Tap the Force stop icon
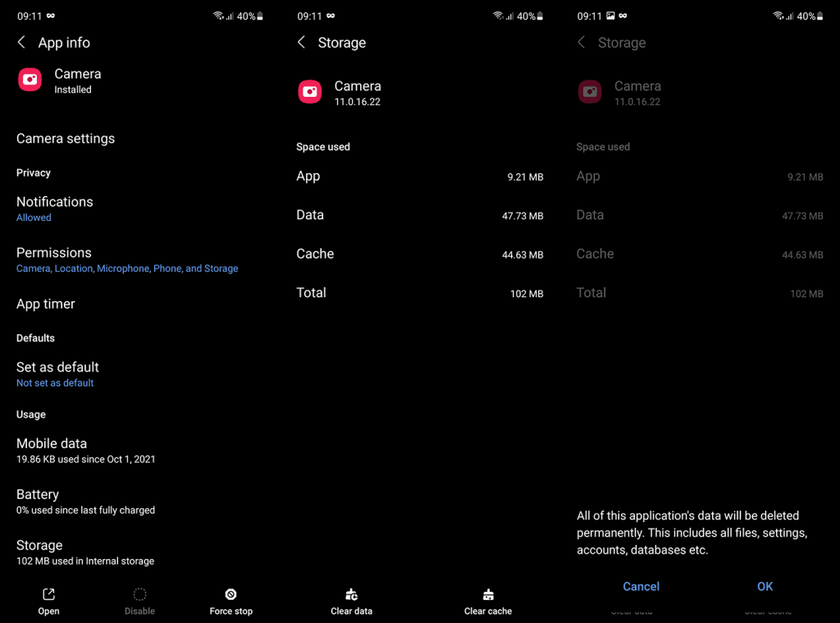 point(231,594)
